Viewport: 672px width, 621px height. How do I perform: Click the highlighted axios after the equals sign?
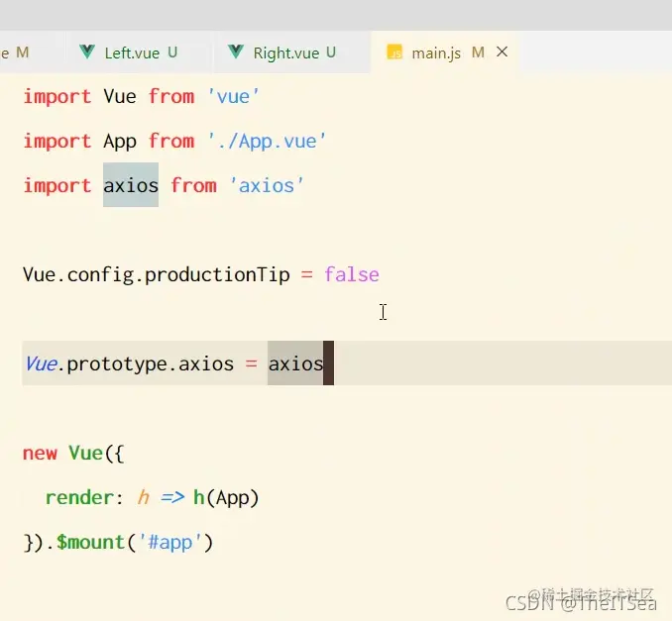coord(295,363)
